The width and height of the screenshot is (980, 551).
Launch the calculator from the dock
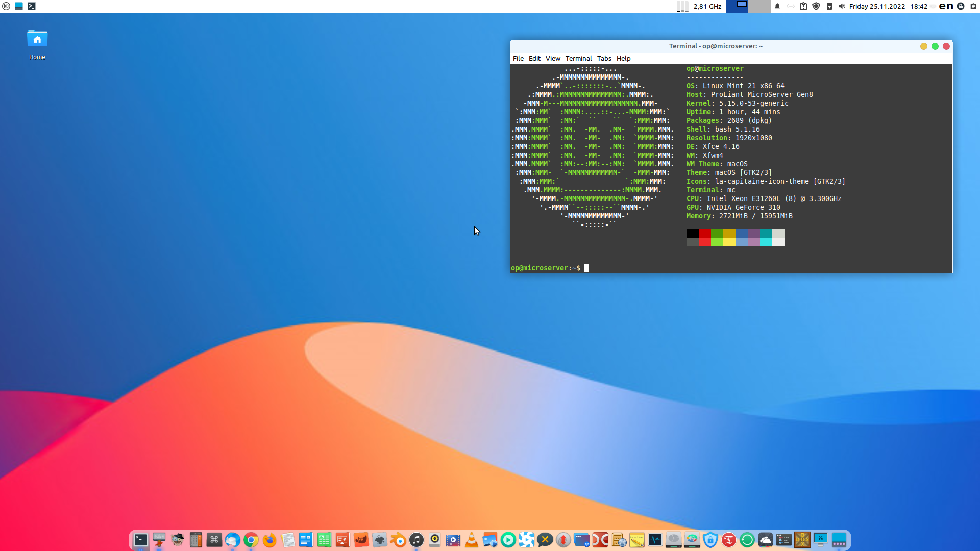(196, 540)
